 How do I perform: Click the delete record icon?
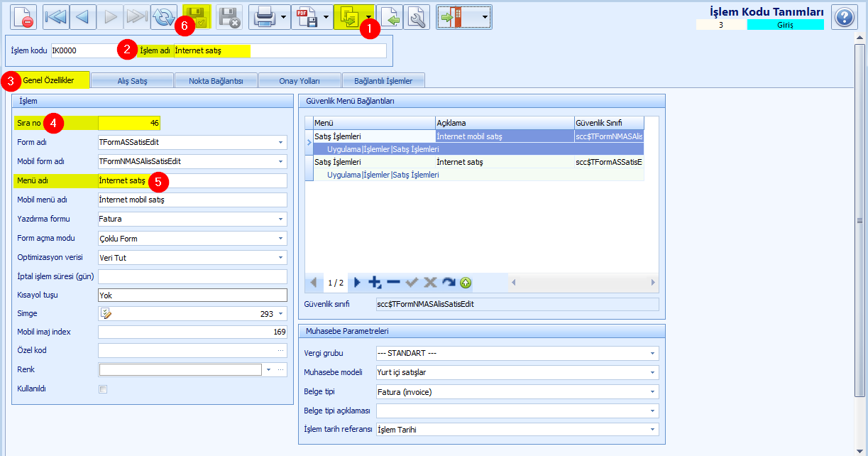tap(23, 17)
